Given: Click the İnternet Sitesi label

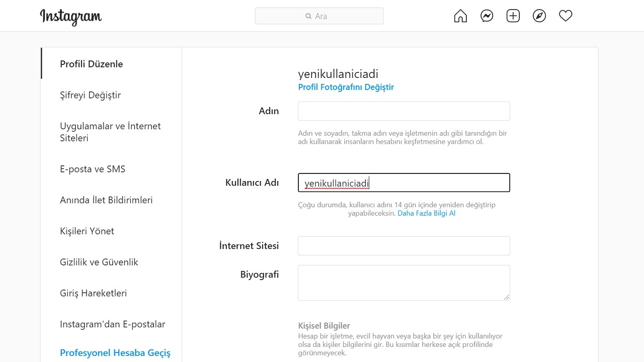Looking at the screenshot, I should pos(249,246).
